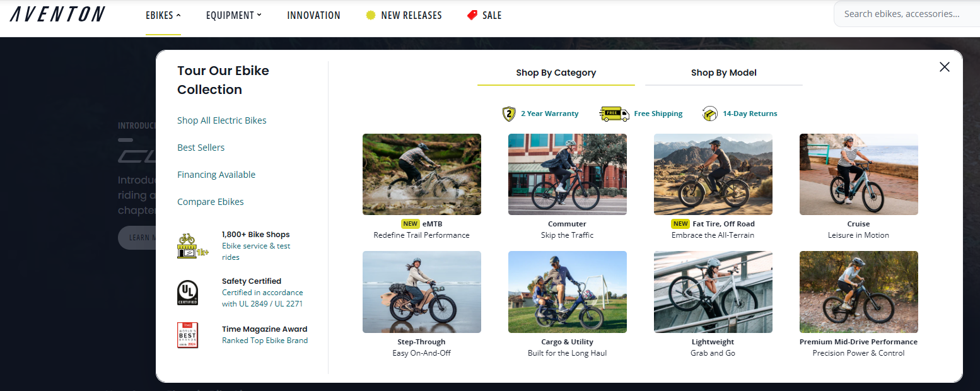Close the ebike collection popup

(x=944, y=67)
